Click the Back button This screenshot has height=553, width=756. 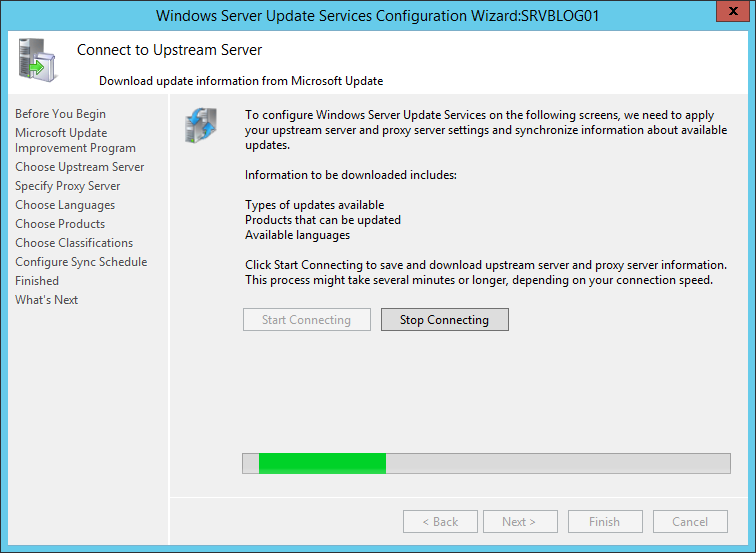440,522
